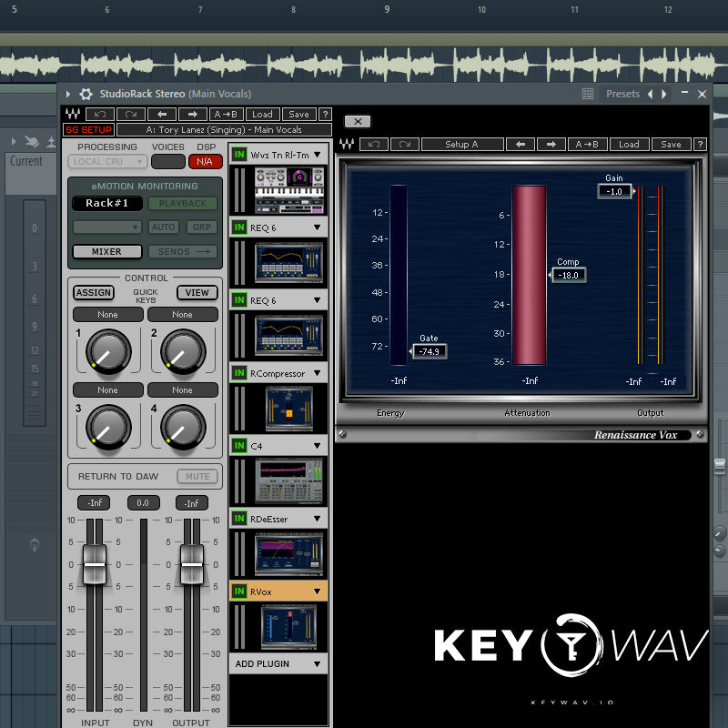Redo in Renaissance Vox toolbar

(x=405, y=144)
